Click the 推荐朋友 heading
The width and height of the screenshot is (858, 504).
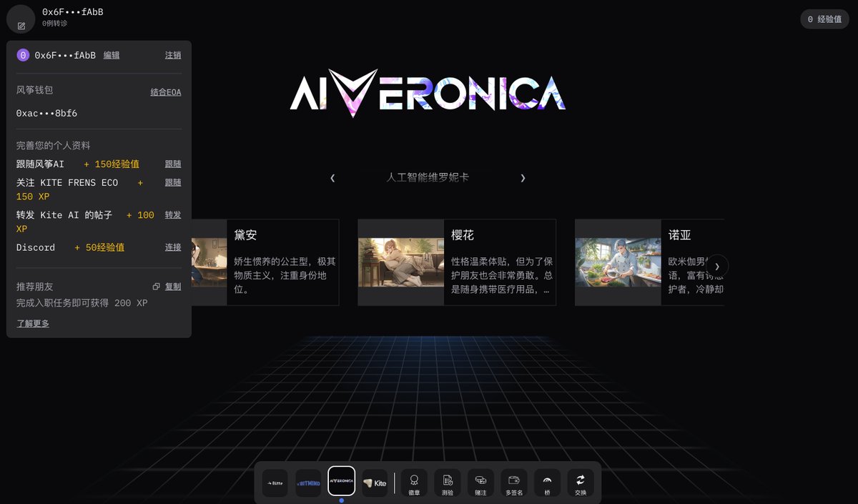point(35,286)
